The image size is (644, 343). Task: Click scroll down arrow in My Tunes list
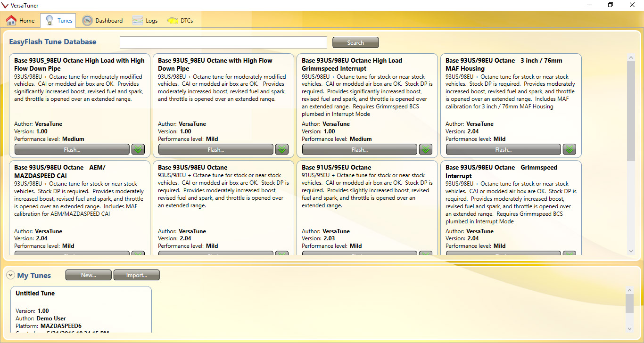629,328
